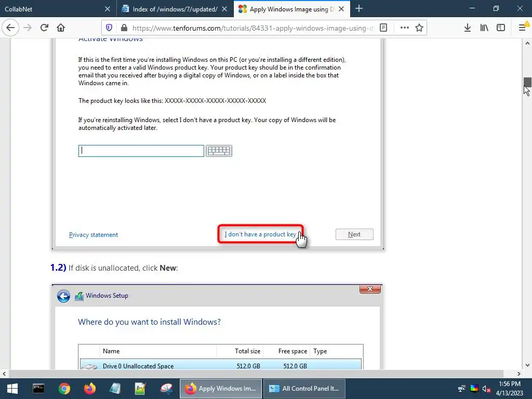View site security padlock details
Image resolution: width=532 pixels, height=399 pixels.
[124, 28]
